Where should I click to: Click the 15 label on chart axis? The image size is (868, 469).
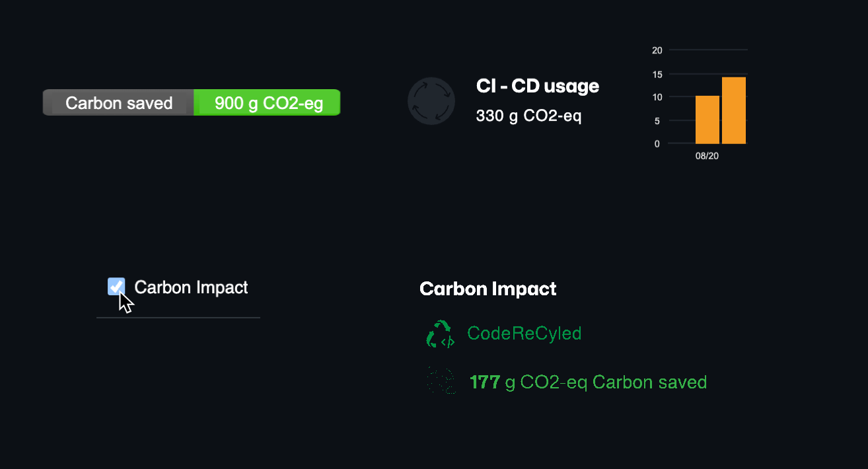tap(657, 74)
